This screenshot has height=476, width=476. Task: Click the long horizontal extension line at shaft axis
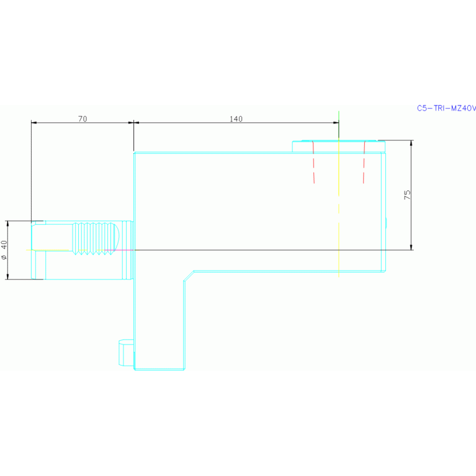pyautogui.click(x=261, y=250)
